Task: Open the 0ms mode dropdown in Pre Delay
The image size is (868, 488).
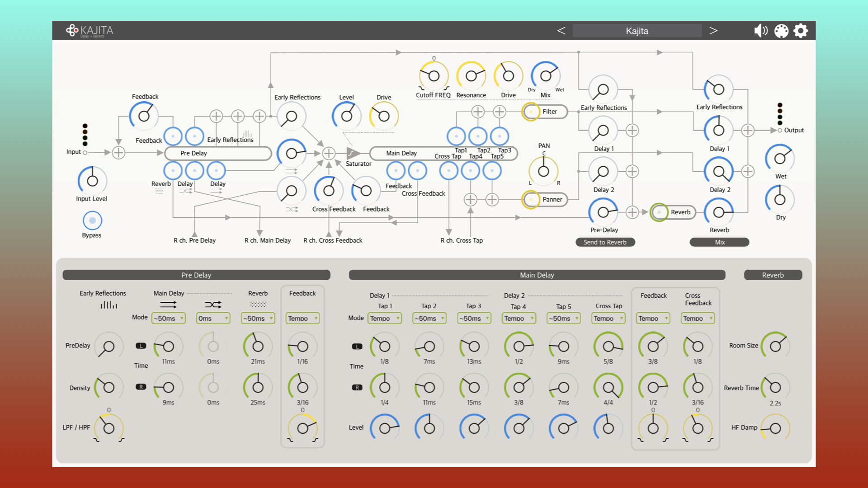Action: [213, 318]
